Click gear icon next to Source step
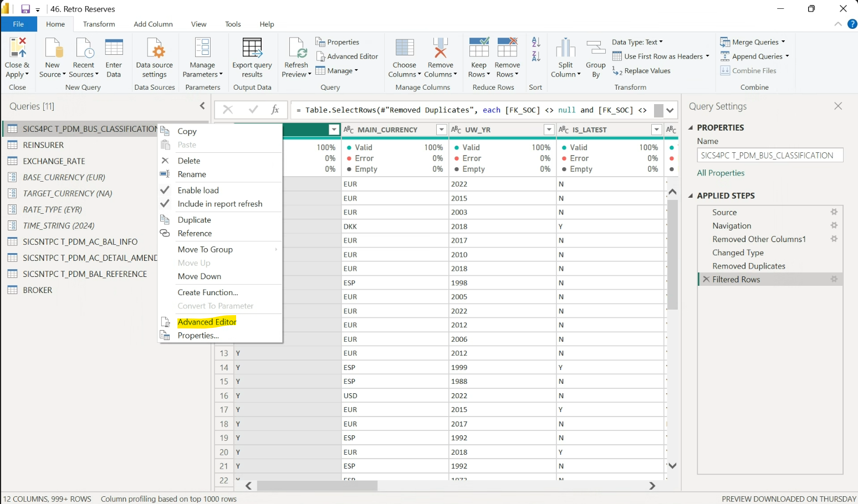858x504 pixels. point(834,212)
